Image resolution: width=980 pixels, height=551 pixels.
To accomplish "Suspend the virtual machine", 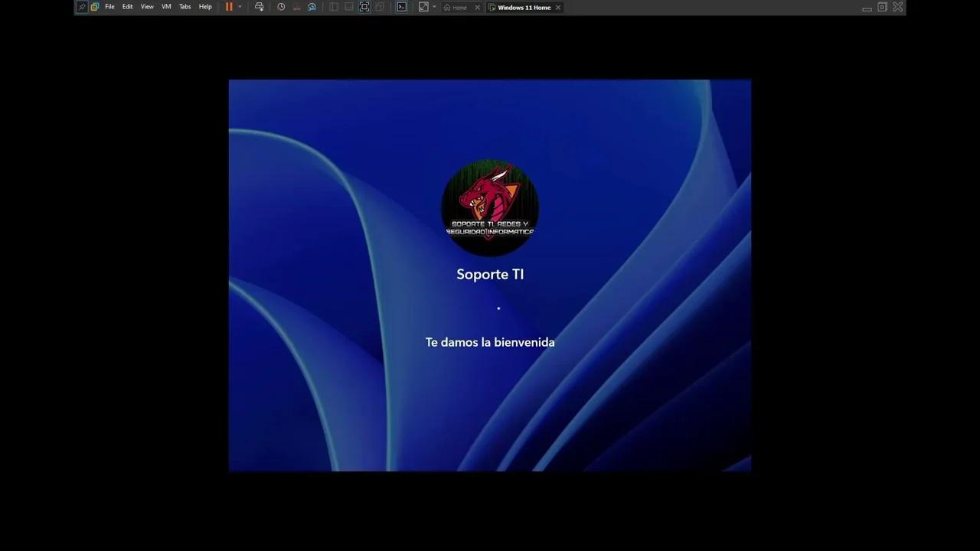I will 228,7.
